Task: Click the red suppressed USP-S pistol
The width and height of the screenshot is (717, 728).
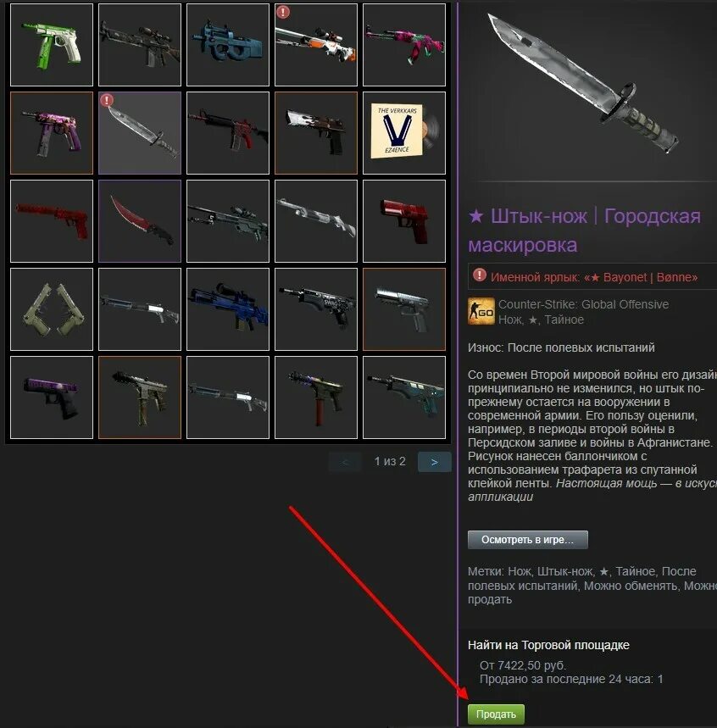Action: coord(52,221)
